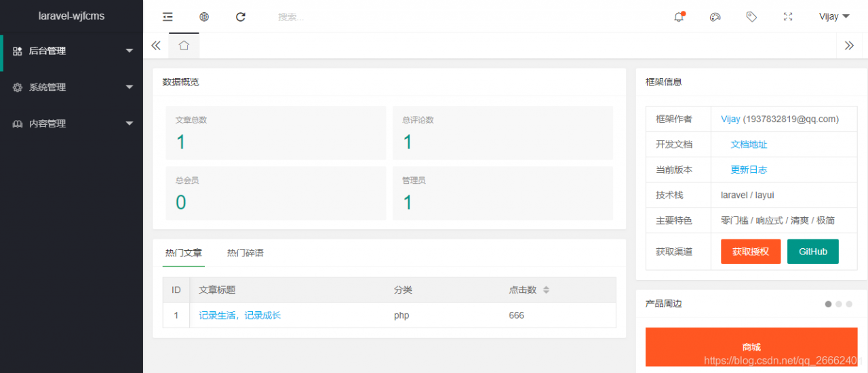Click the 内容管理 book icon
Image resolution: width=868 pixels, height=373 pixels.
[x=18, y=124]
